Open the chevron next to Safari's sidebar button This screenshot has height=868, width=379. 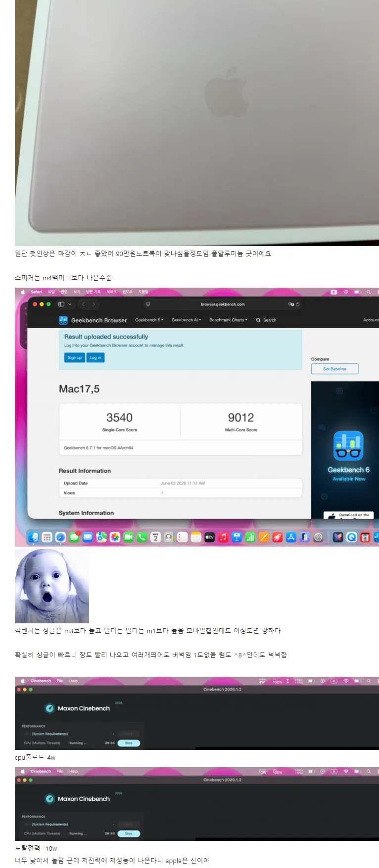[x=70, y=304]
